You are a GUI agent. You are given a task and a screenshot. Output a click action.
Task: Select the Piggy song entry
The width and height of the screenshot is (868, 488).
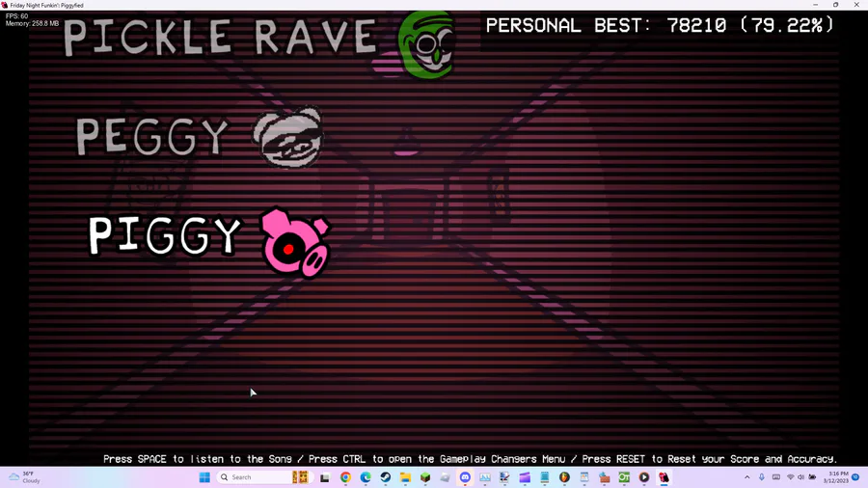(x=165, y=235)
